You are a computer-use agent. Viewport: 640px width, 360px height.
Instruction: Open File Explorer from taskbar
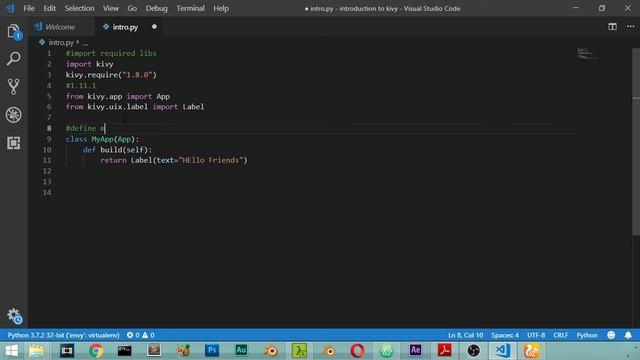point(37,351)
